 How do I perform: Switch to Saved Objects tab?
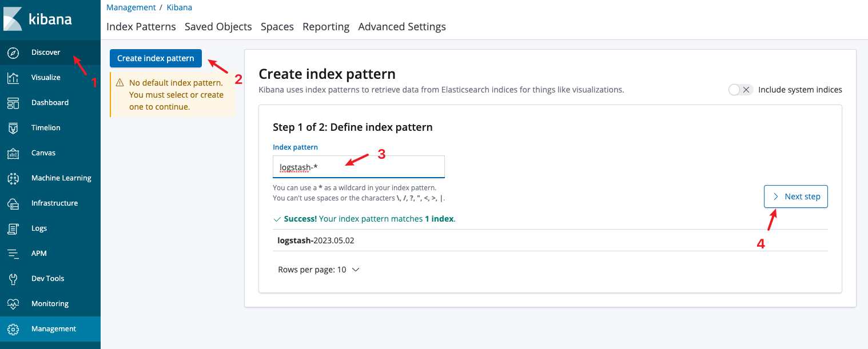[218, 27]
